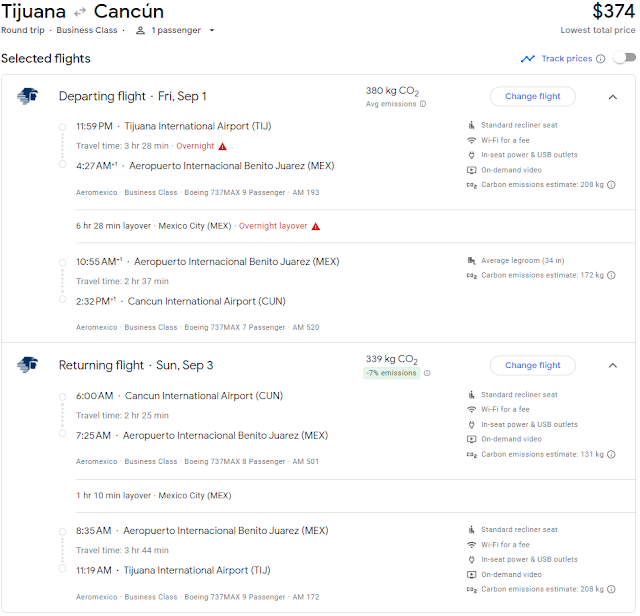The image size is (640, 616).
Task: Click Wi-Fi icon for the AM 172 flight
Action: (473, 546)
